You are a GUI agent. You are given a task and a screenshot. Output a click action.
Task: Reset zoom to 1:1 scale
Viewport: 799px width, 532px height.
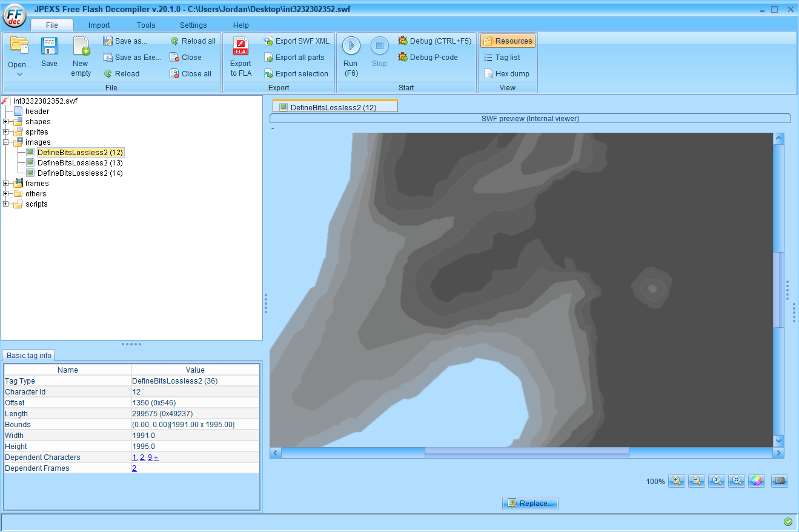[717, 480]
